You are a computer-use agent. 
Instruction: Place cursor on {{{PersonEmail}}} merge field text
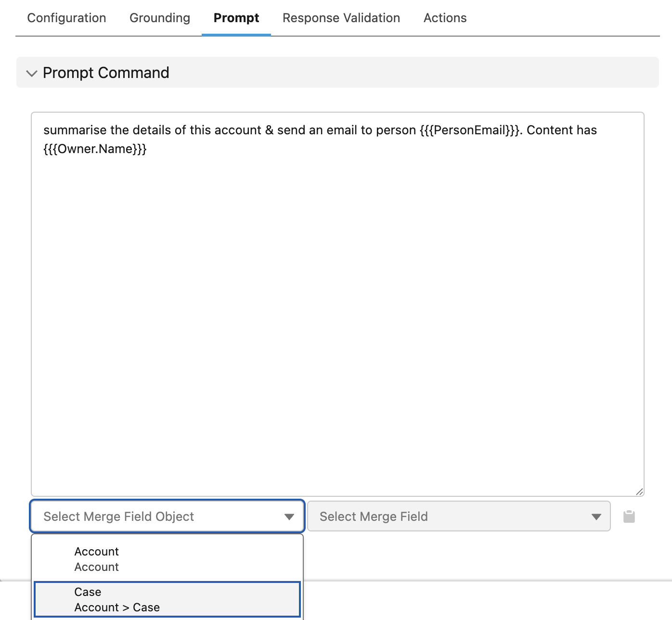coord(470,130)
